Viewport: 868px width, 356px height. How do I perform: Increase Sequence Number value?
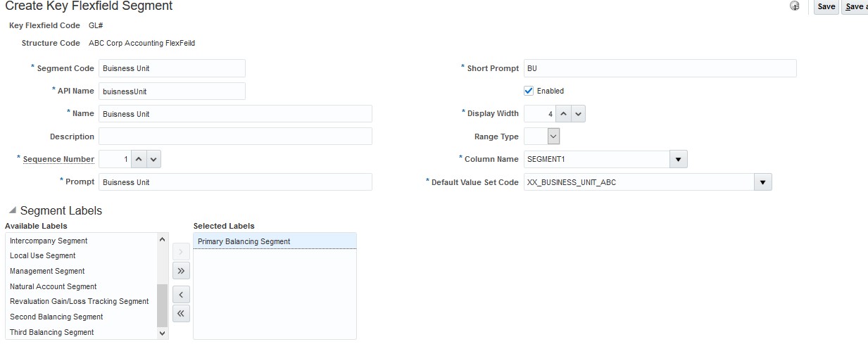click(x=139, y=159)
